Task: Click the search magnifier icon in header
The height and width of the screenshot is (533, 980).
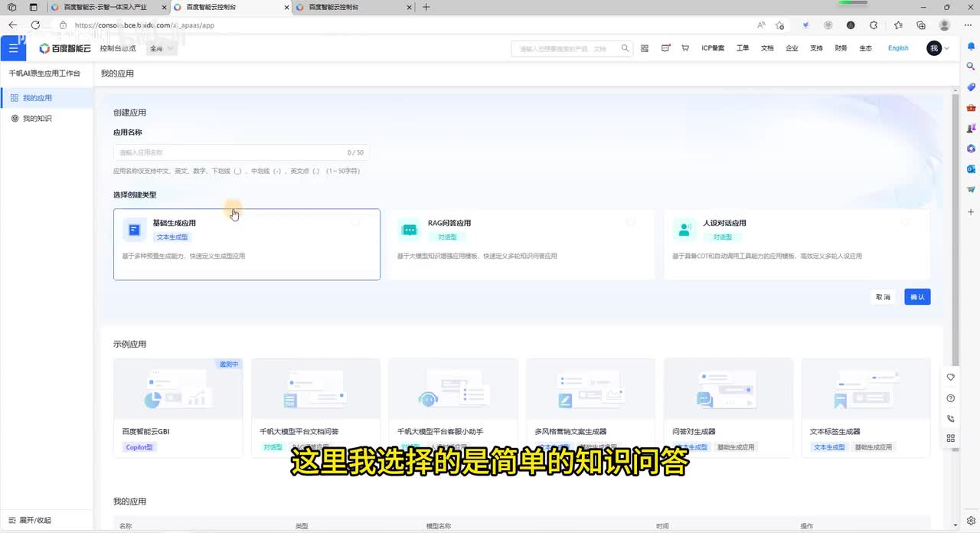Action: click(x=626, y=48)
